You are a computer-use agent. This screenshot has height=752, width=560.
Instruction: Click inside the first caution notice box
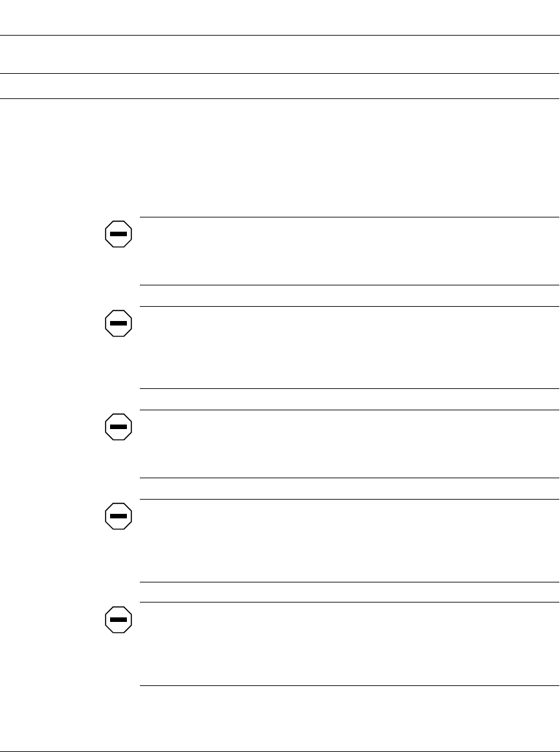tap(349, 251)
